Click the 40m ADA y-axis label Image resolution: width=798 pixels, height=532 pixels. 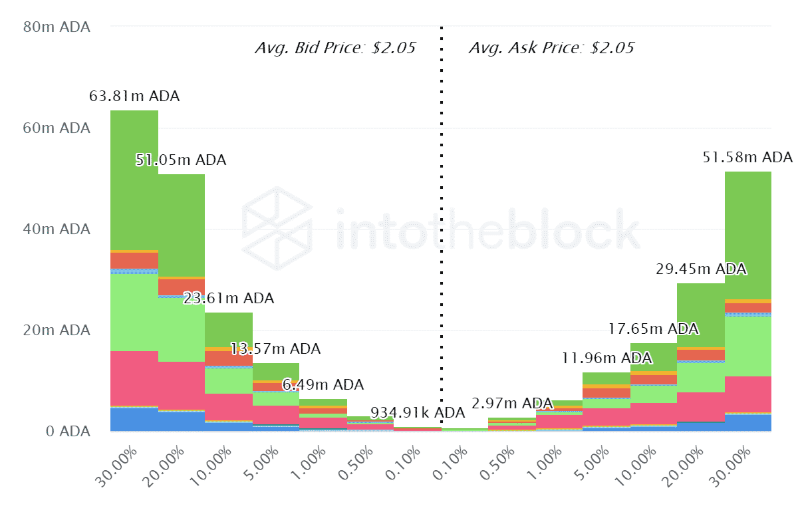click(57, 229)
